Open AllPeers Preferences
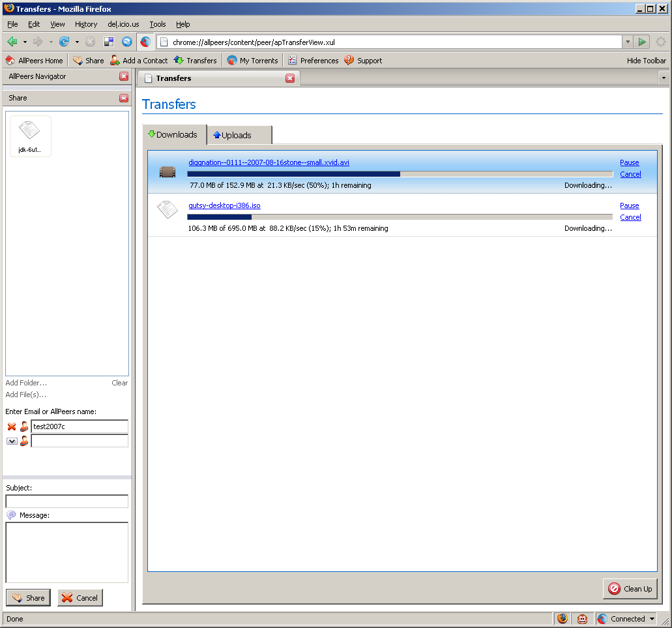This screenshot has width=672, height=628. tap(314, 61)
